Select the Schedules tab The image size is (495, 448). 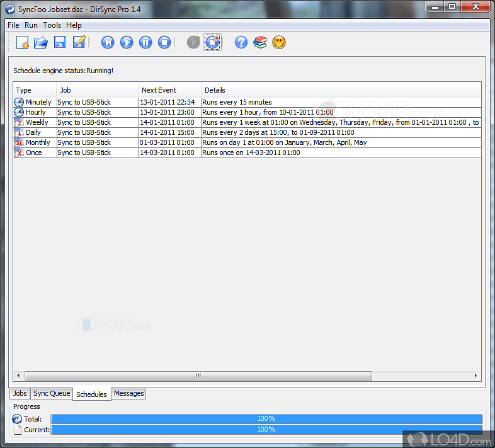[x=91, y=394]
